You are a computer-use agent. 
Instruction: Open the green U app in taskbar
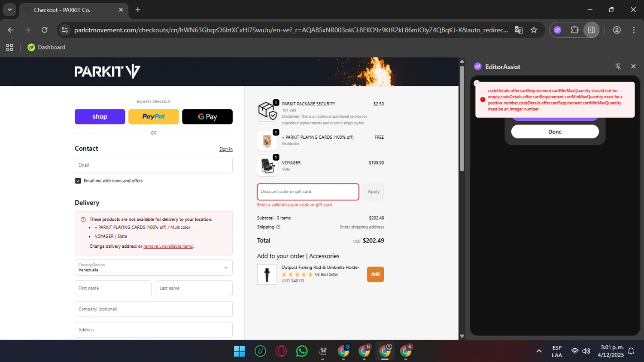click(260, 351)
